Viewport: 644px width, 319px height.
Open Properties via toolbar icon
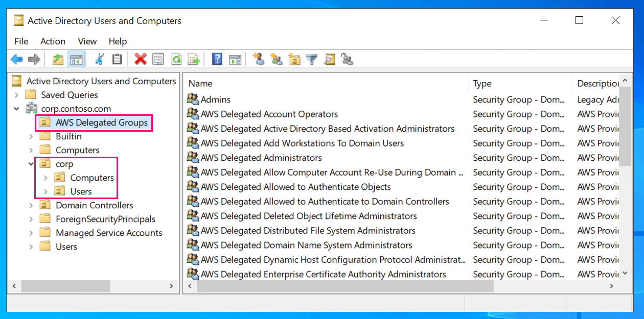tap(158, 60)
